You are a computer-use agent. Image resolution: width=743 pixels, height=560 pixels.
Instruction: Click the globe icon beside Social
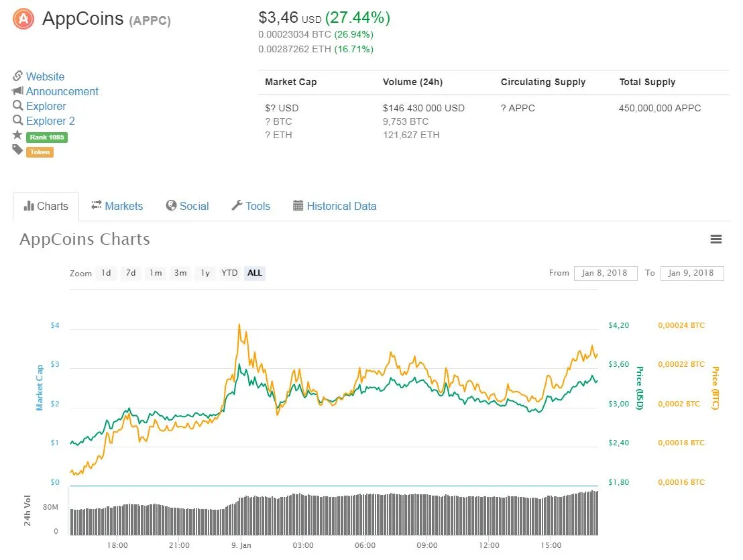pyautogui.click(x=171, y=205)
